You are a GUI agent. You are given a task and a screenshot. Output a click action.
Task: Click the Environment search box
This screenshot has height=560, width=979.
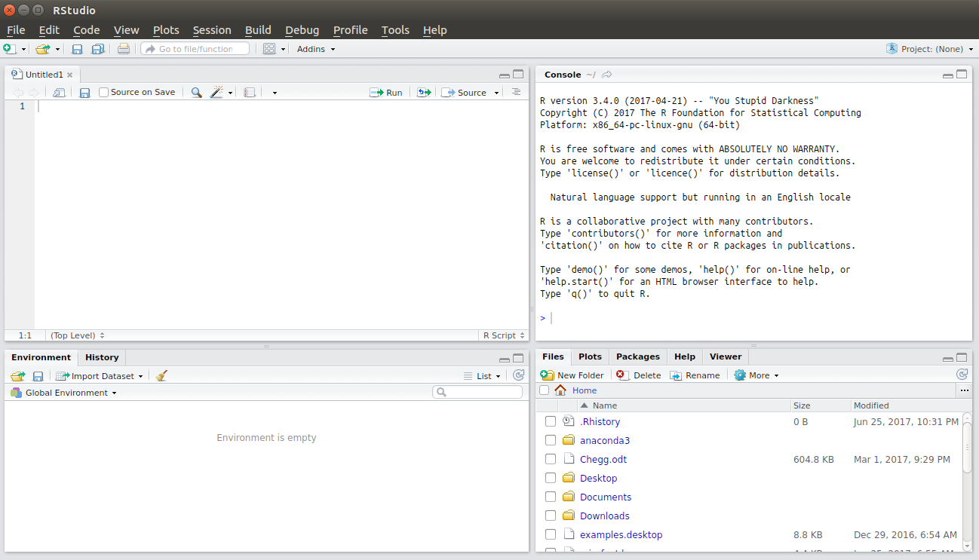pyautogui.click(x=477, y=392)
